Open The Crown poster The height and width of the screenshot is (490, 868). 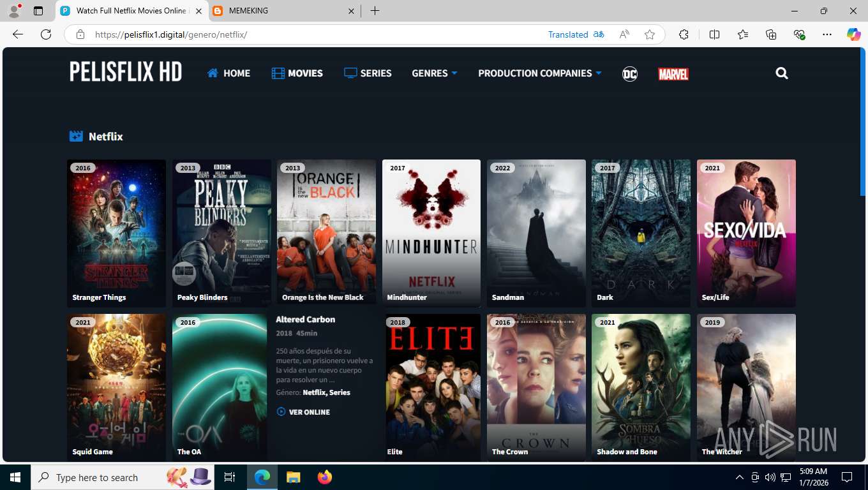536,387
